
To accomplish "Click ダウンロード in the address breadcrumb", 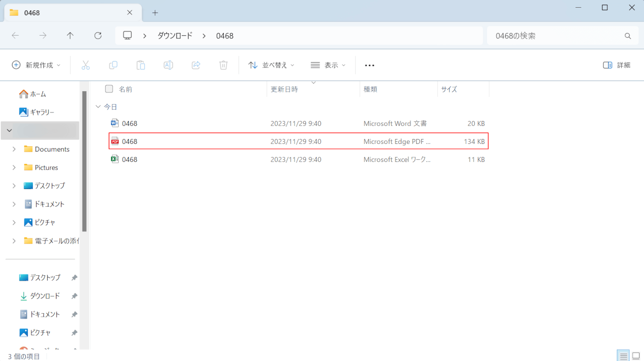I will (x=175, y=36).
